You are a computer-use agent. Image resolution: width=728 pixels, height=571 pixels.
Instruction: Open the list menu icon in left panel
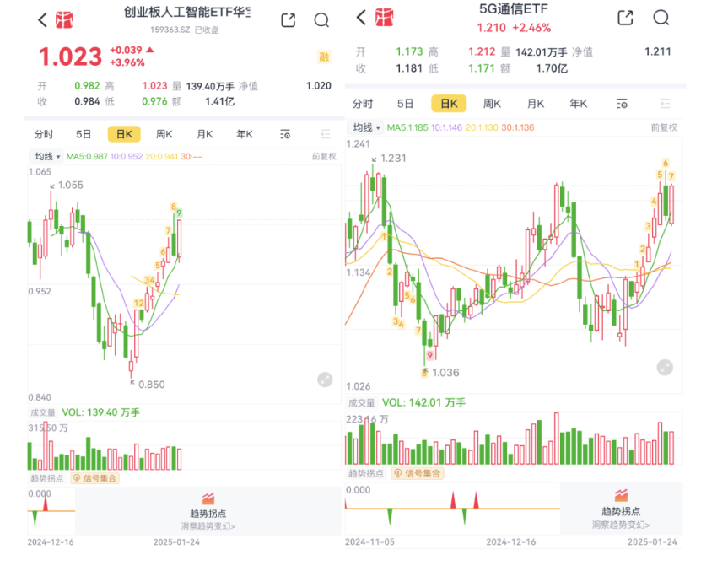[x=325, y=135]
